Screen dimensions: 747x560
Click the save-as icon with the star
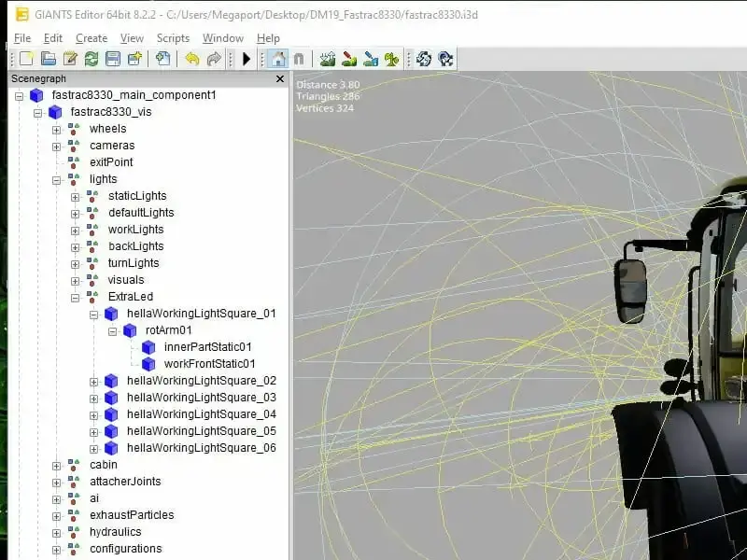click(x=134, y=59)
